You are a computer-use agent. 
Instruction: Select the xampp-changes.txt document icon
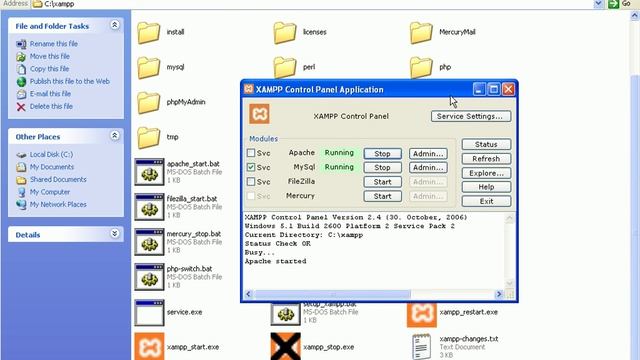click(x=422, y=347)
